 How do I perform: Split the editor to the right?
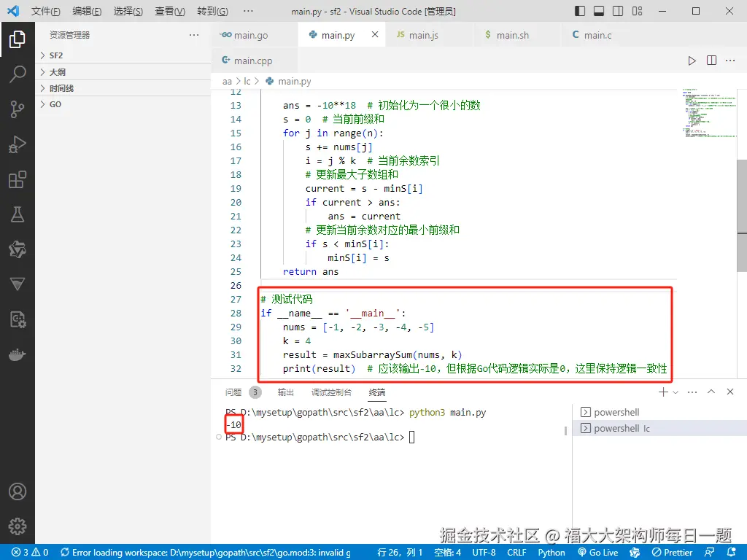(711, 61)
